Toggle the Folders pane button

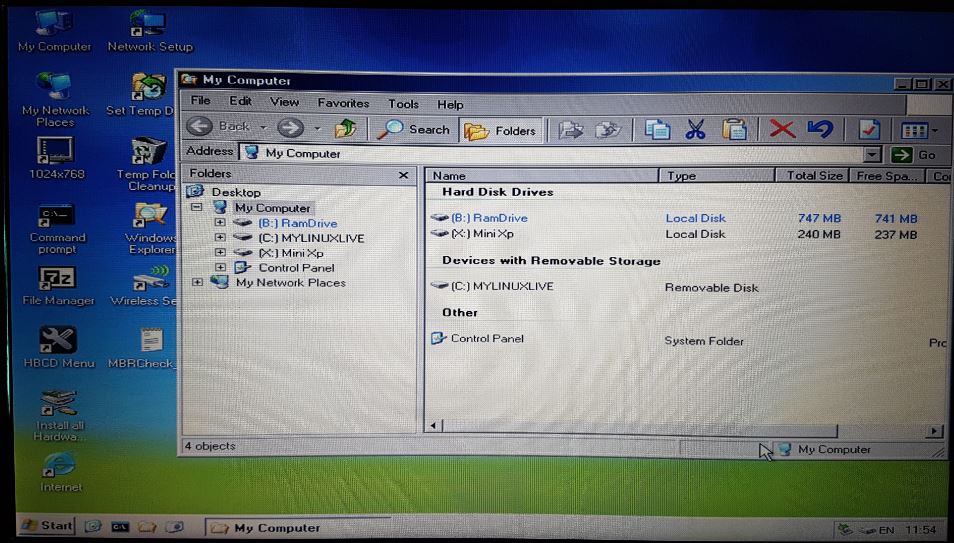coord(501,130)
